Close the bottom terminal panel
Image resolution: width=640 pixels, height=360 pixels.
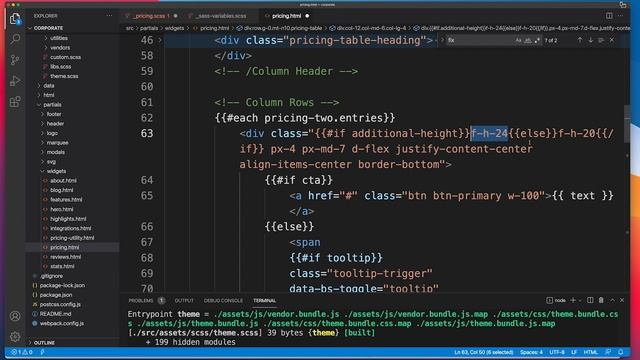(x=622, y=300)
